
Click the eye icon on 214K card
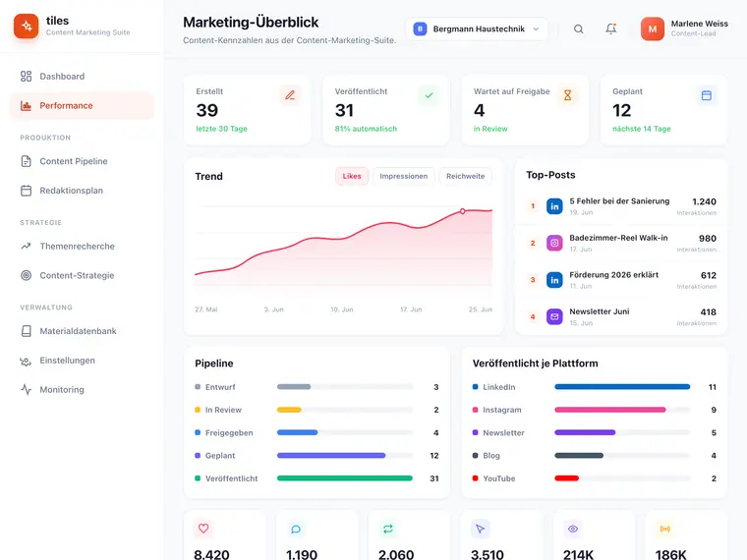pos(573,529)
